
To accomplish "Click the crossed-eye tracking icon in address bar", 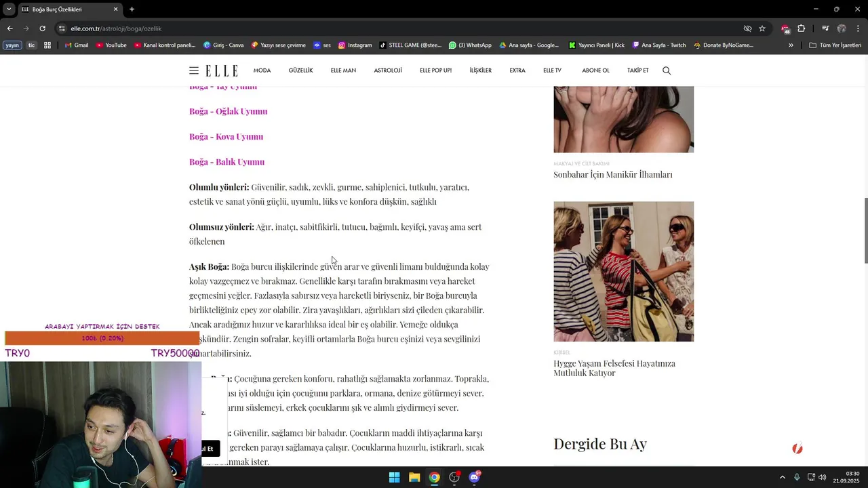I will coord(747,28).
